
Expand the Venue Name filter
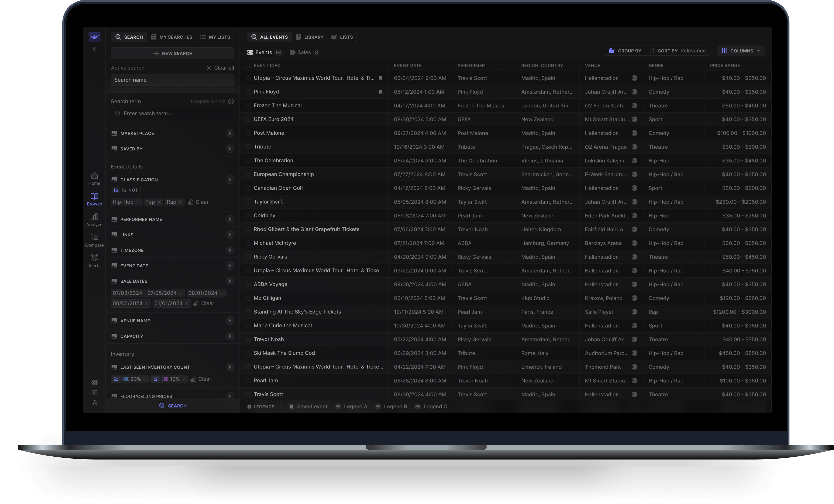coord(230,321)
